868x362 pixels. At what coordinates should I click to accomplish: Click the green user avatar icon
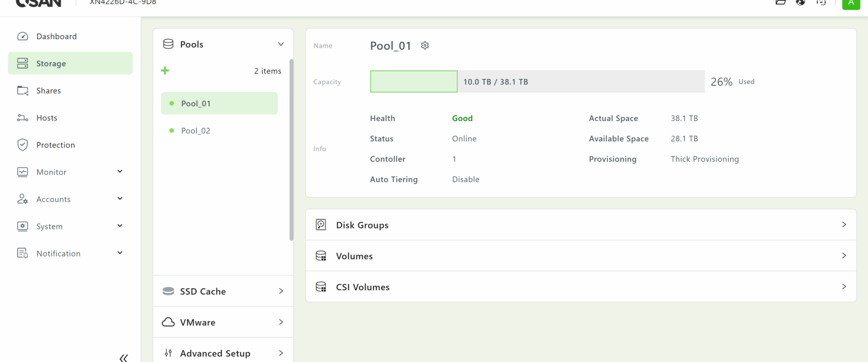pyautogui.click(x=850, y=4)
